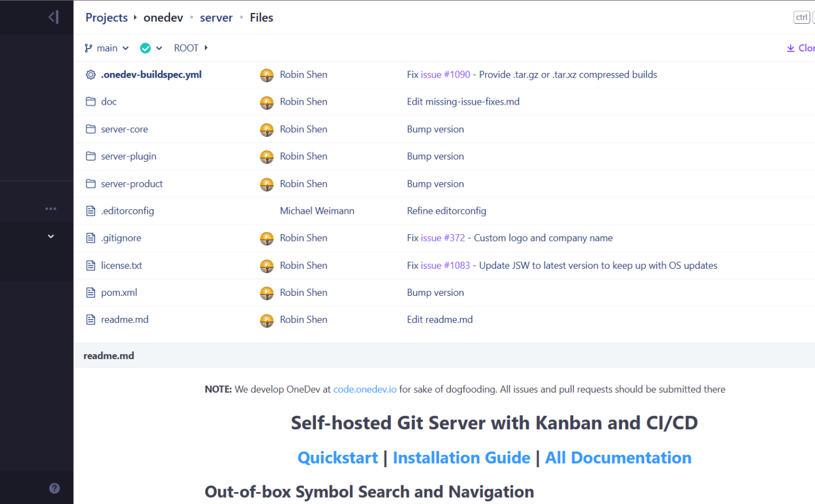Open the sidebar three-dots menu

pyautogui.click(x=51, y=209)
